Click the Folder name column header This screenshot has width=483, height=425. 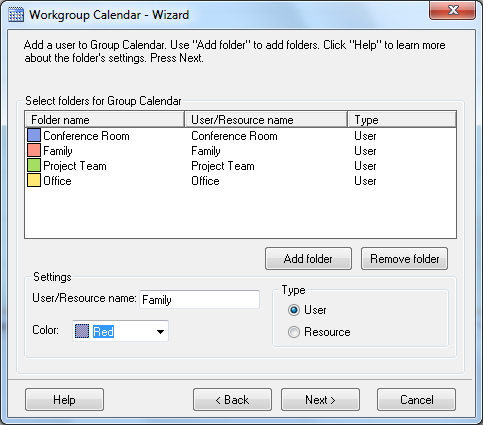point(104,119)
